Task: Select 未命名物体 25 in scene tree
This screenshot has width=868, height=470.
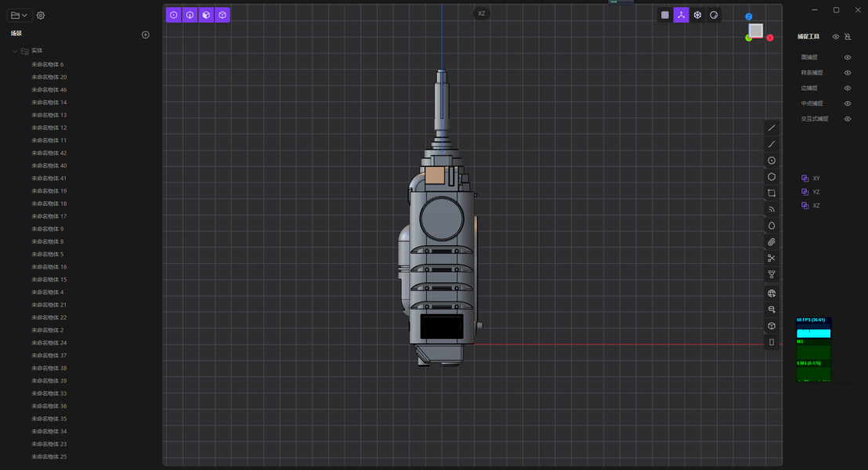Action: 49,457
